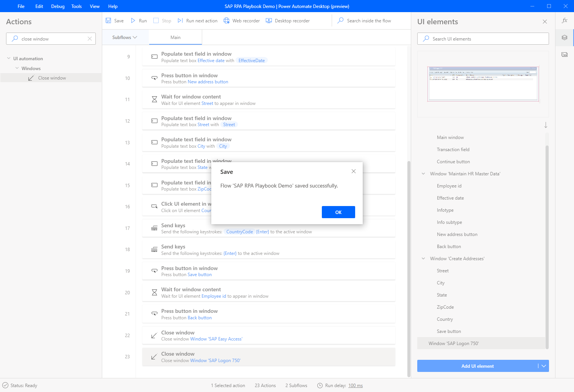Run the flow with the Run button
The image size is (574, 392).
pyautogui.click(x=139, y=21)
